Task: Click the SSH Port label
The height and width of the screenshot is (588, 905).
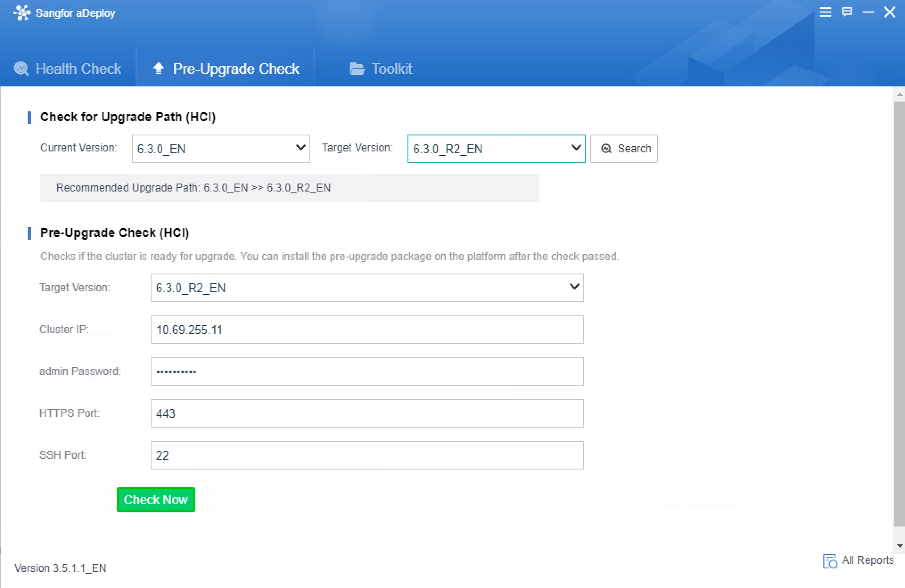Action: pyautogui.click(x=62, y=455)
